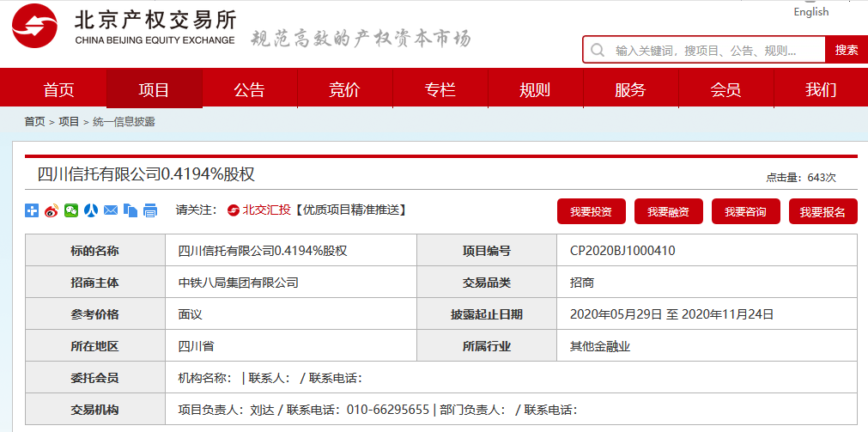Click the 中铁八局集团有限公司 cell
Image resolution: width=868 pixels, height=432 pixels.
coord(238,283)
